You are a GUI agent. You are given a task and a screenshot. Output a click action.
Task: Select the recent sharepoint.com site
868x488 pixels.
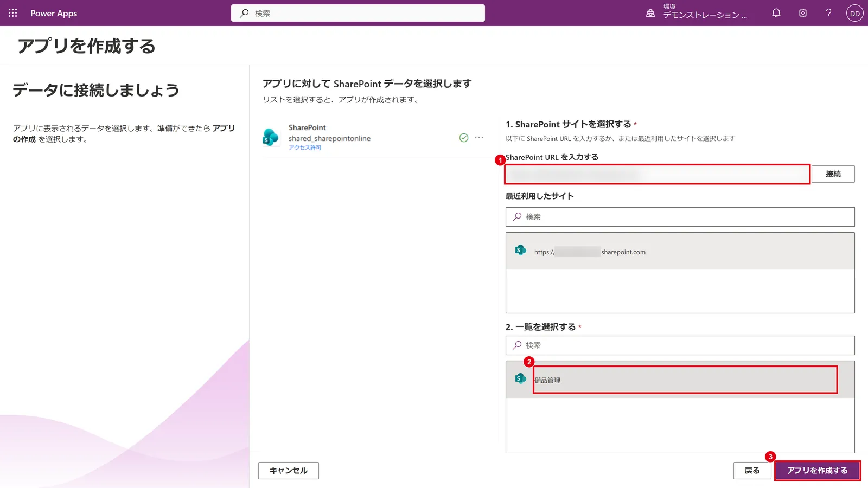tap(680, 251)
